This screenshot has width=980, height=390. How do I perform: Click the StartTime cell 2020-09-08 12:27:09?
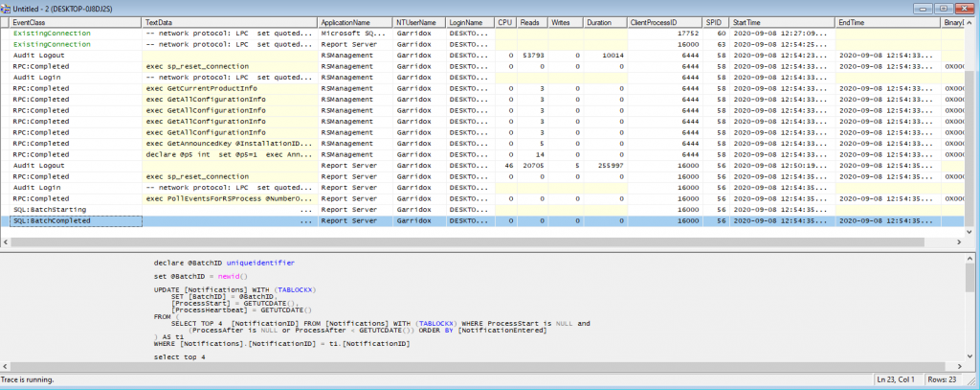(783, 34)
